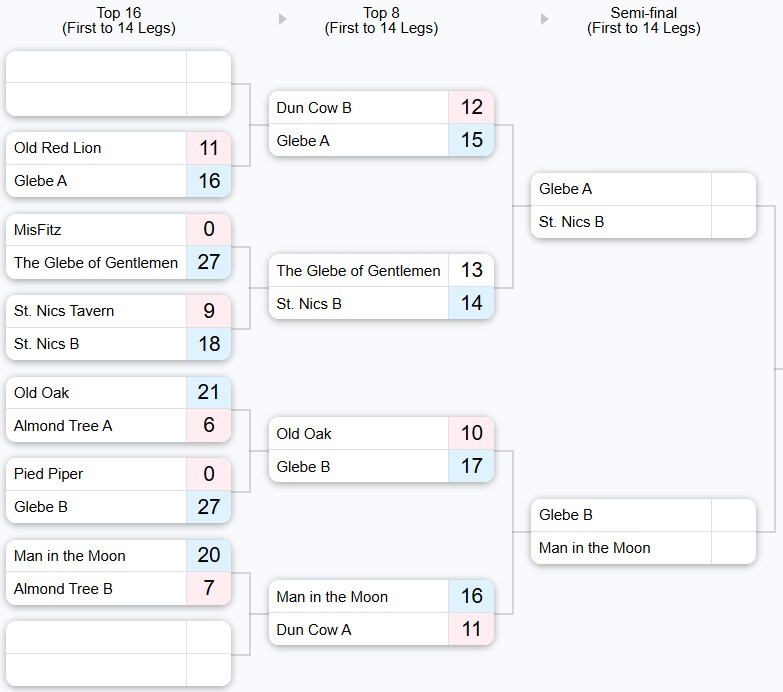
Task: Open Pied Piper team entry
Action: [x=49, y=474]
